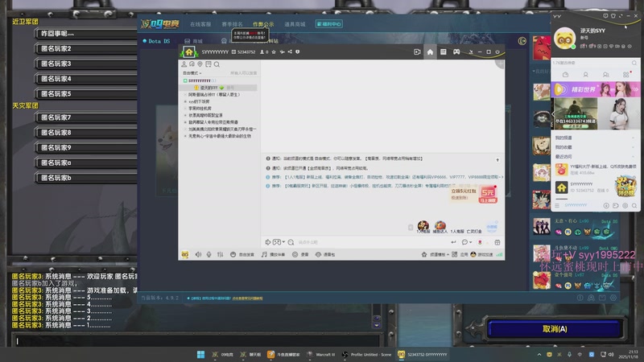Click the eye icon option in bottom bar
The width and height of the screenshot is (644, 362).
tap(318, 254)
